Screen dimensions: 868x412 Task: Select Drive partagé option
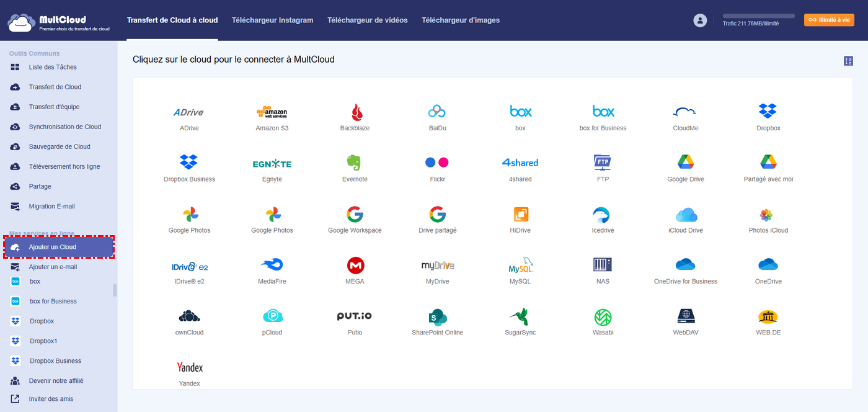pos(437,215)
